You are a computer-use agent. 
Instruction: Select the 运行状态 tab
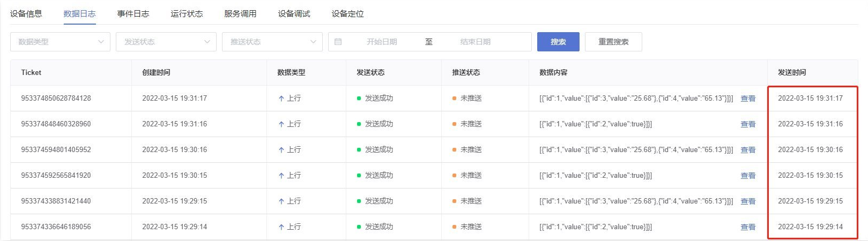click(x=187, y=14)
